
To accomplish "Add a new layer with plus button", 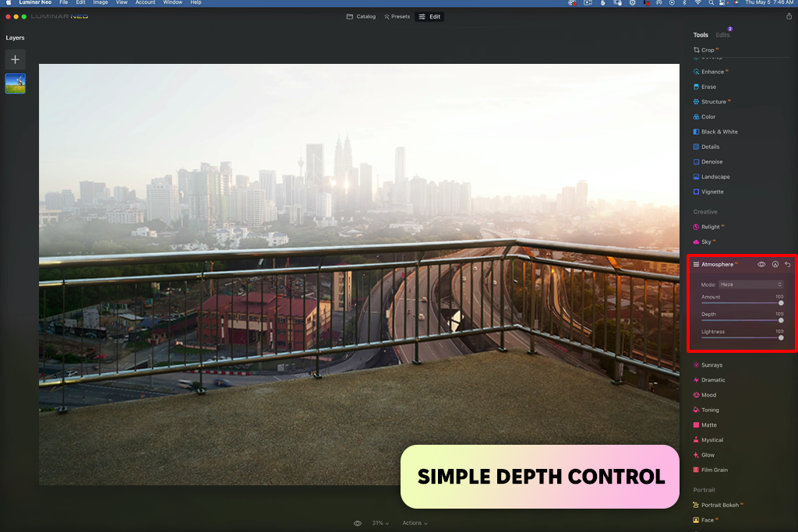I will 16,59.
